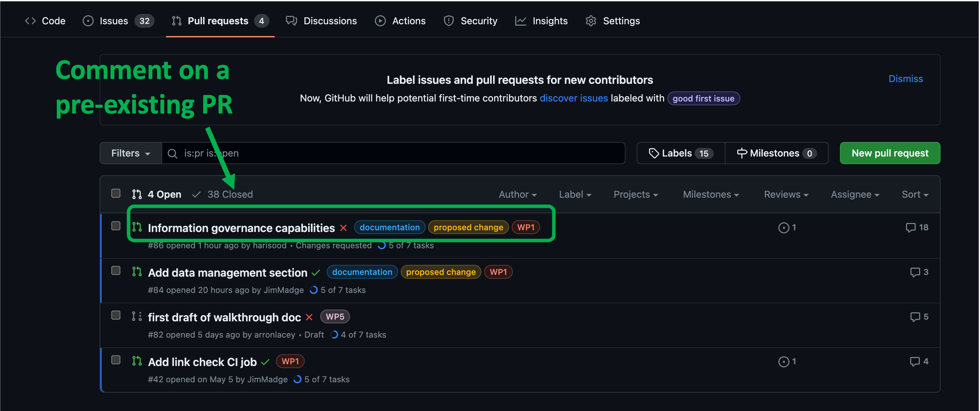Click passing checkmark icon on Add data management PR
The width and height of the screenshot is (980, 411).
pos(315,273)
